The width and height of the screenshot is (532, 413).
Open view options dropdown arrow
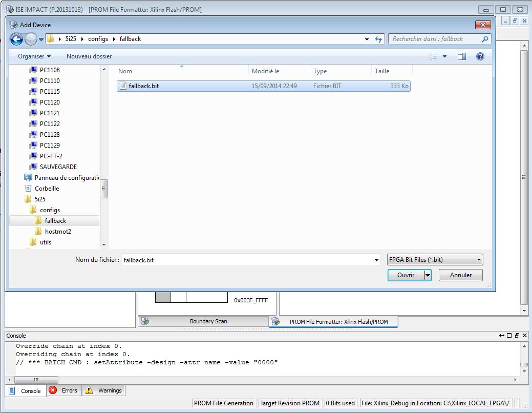click(444, 56)
